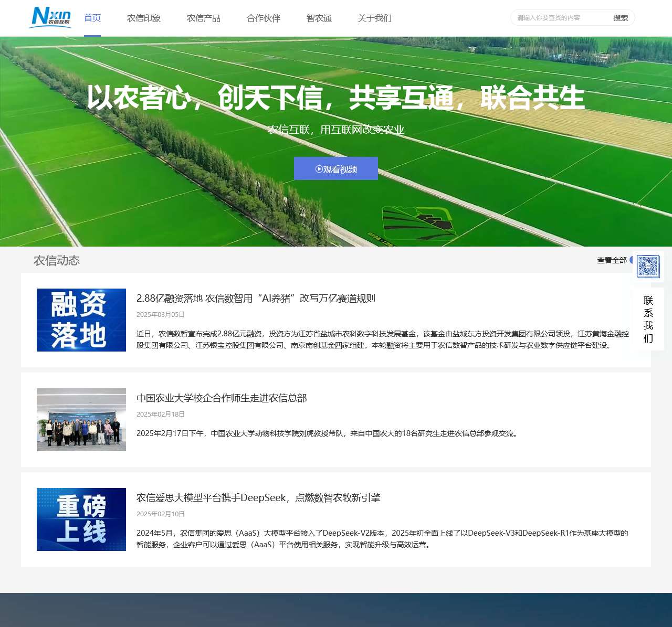Click the 搜索 button
Viewport: 672px width, 627px height.
(621, 18)
